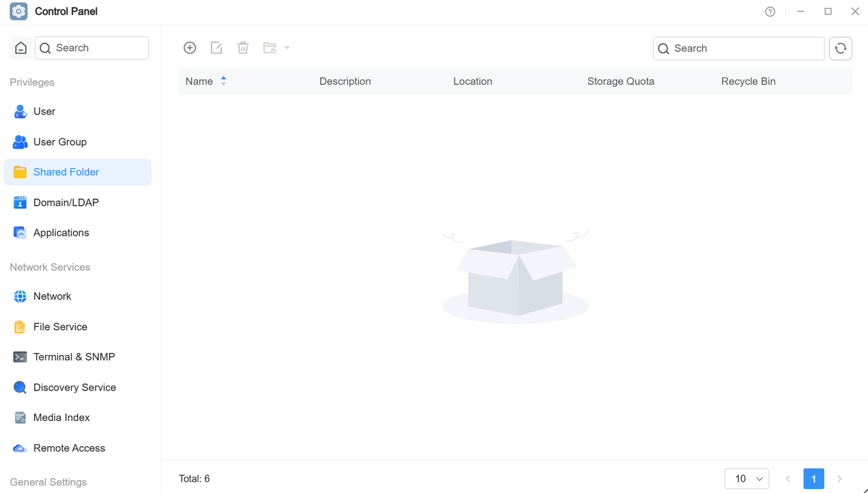Screen dimensions: 868x493
Task: Select page 1 in pagination
Action: click(x=814, y=479)
